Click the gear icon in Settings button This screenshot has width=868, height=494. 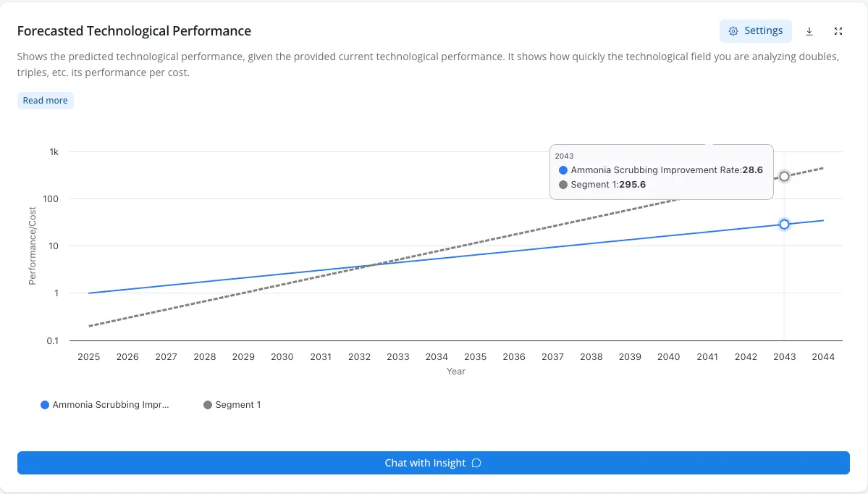[733, 31]
